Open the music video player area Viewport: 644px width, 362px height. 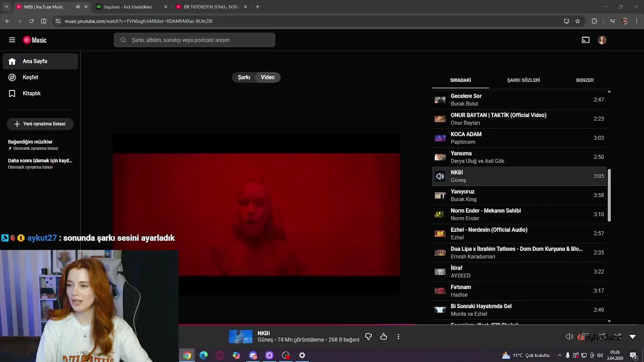click(257, 215)
